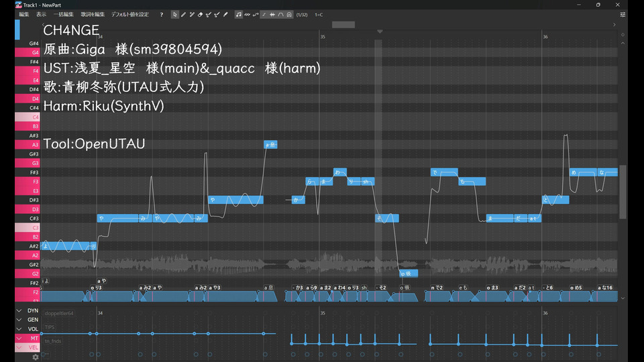Open the 編集 menu

point(24,15)
